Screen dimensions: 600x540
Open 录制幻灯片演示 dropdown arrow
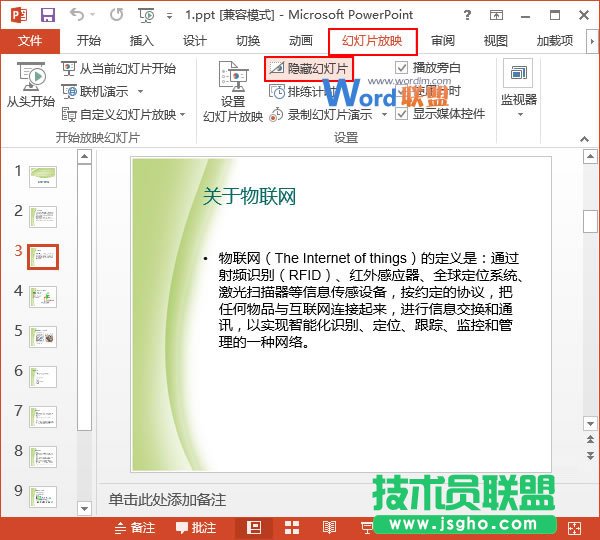[384, 114]
